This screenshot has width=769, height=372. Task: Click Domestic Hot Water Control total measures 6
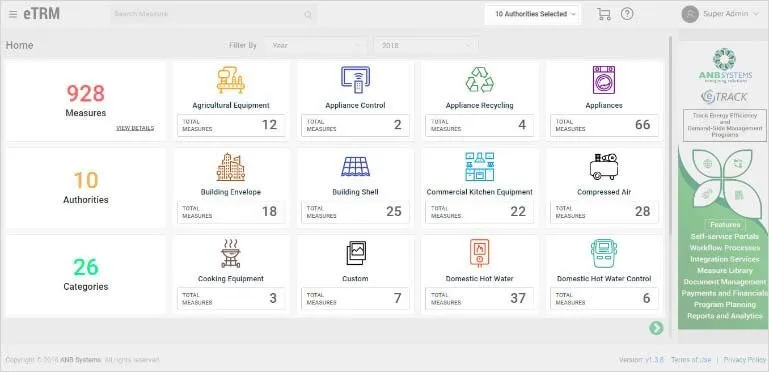[x=604, y=298]
